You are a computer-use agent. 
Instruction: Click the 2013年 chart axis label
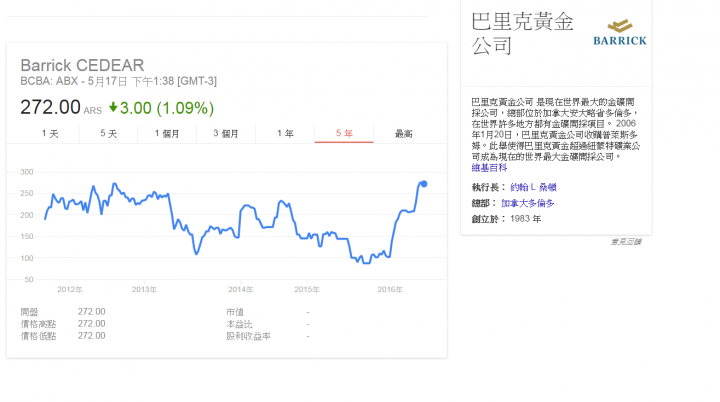[x=144, y=290]
